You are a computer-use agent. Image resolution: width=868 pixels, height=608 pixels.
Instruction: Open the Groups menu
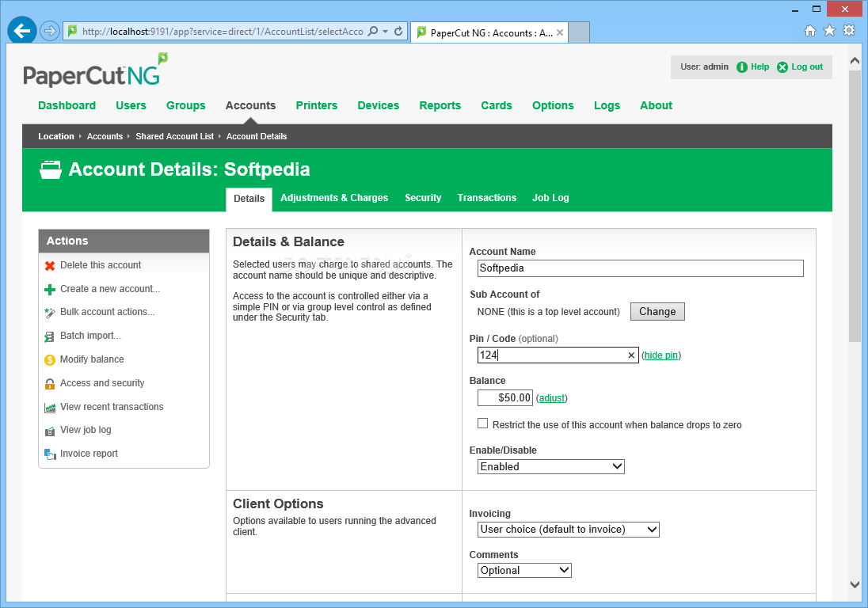pyautogui.click(x=185, y=105)
